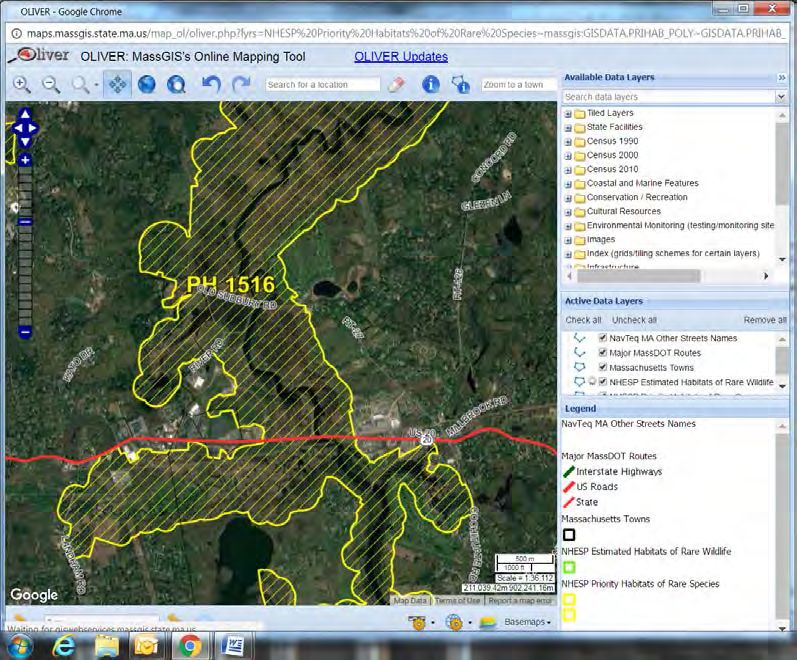Activate the pan map tool
Screen dimensions: 797x660
point(117,84)
